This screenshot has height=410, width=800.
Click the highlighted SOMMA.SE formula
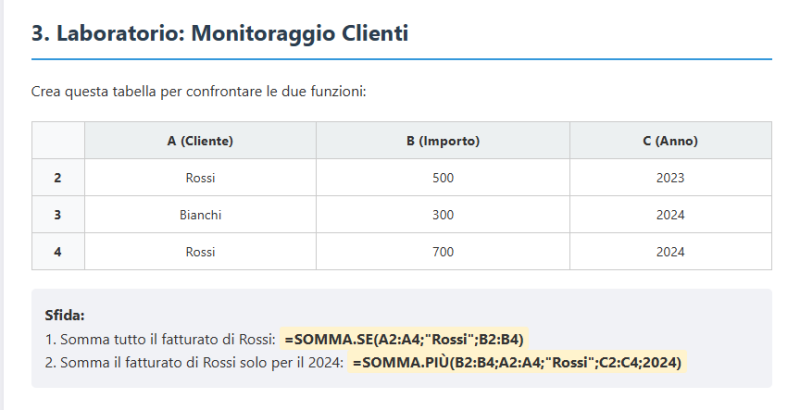[404, 339]
